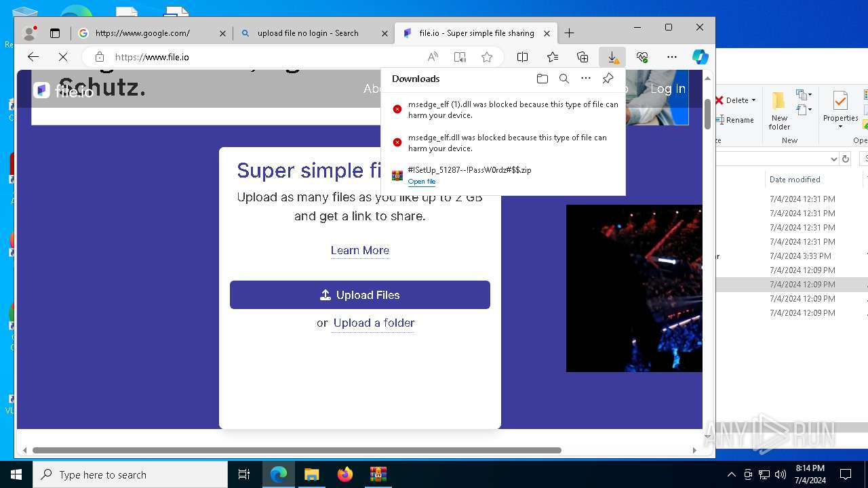Click the Log In link

tap(668, 89)
